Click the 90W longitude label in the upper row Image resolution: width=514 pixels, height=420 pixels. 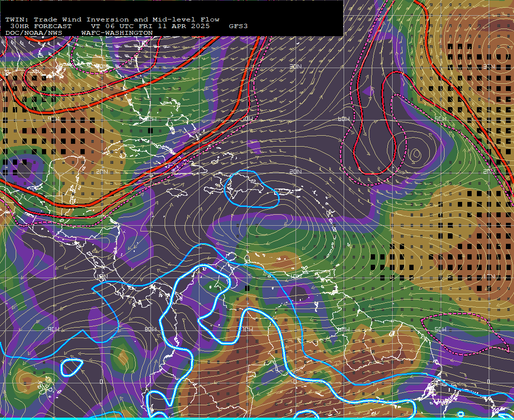tap(54, 119)
